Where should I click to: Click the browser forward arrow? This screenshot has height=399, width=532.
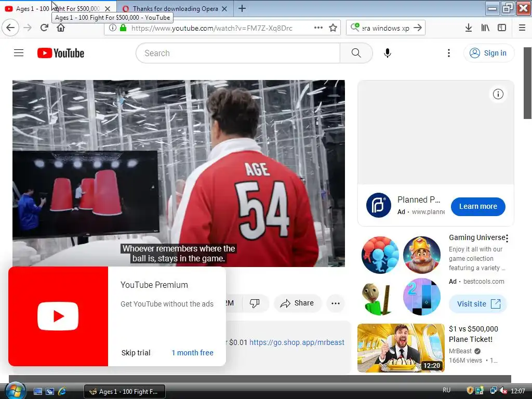tap(28, 28)
